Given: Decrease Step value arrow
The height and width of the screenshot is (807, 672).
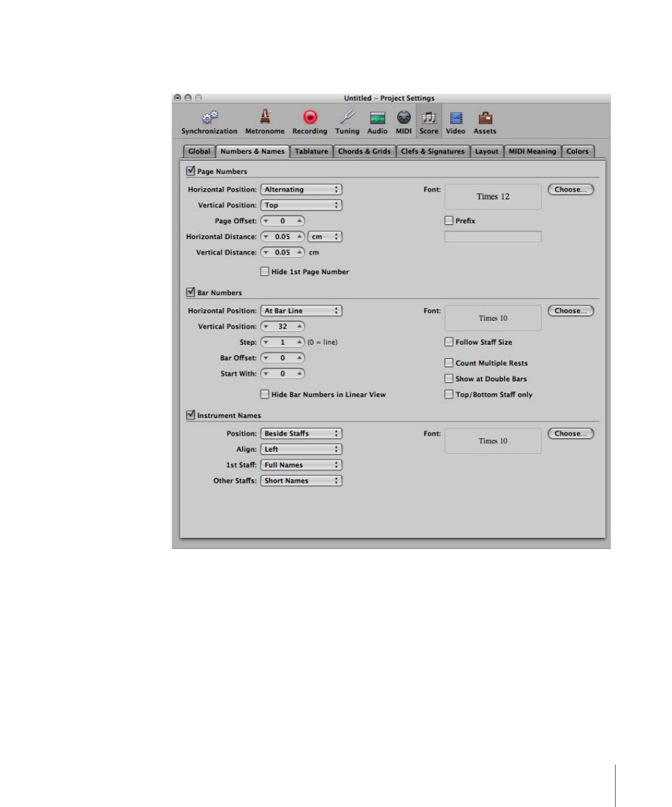Looking at the screenshot, I should coord(266,343).
